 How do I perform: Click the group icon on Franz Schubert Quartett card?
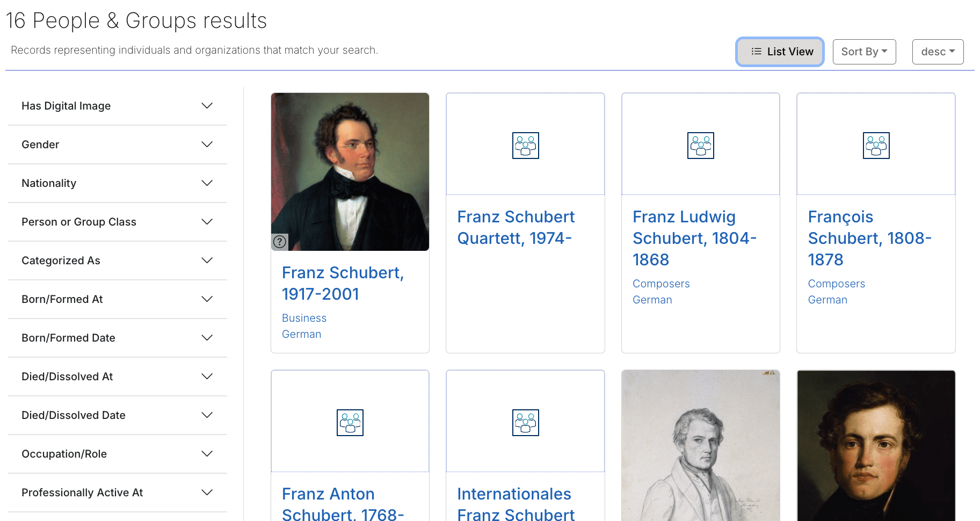[525, 145]
